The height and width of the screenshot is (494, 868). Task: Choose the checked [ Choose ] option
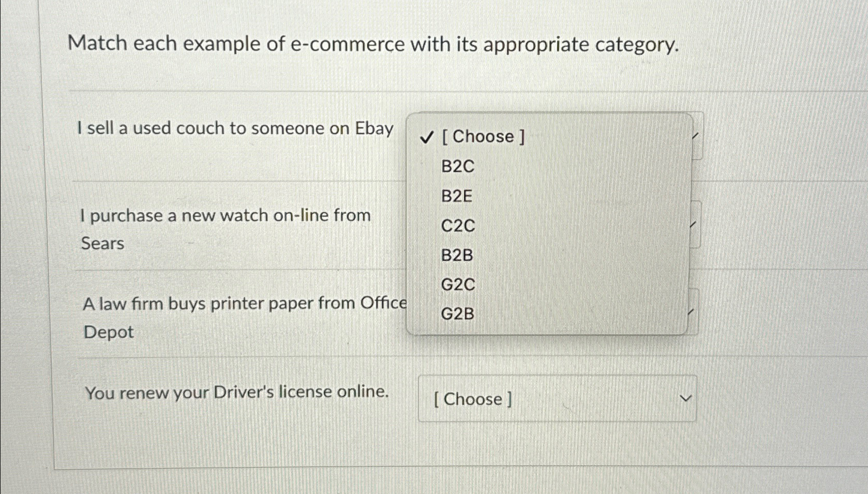(482, 136)
